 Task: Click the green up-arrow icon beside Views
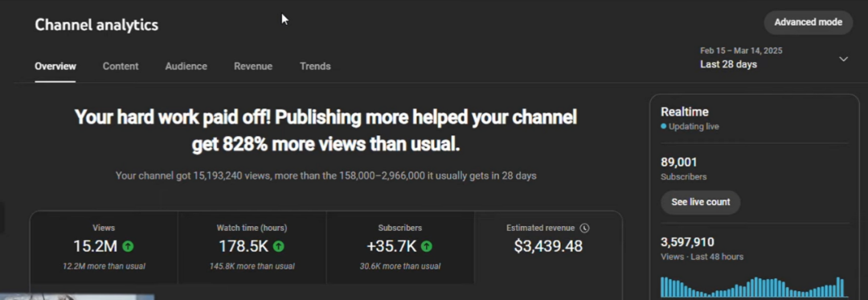coord(128,246)
